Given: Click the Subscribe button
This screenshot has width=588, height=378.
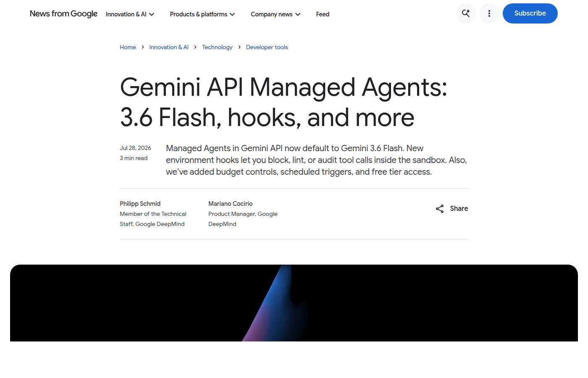Looking at the screenshot, I should [x=530, y=13].
